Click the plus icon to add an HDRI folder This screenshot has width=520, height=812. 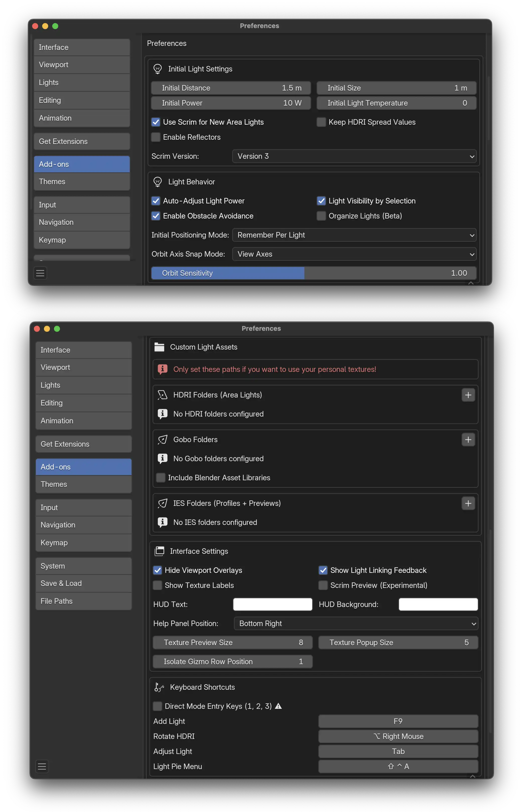click(x=468, y=395)
